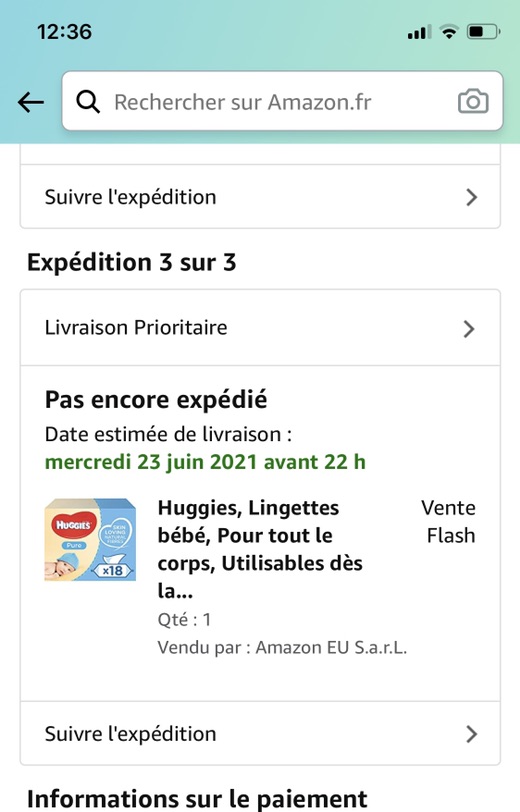Click the Rechercher sur Amazon.fr search field
Viewport: 520px width, 812px height.
pos(282,101)
